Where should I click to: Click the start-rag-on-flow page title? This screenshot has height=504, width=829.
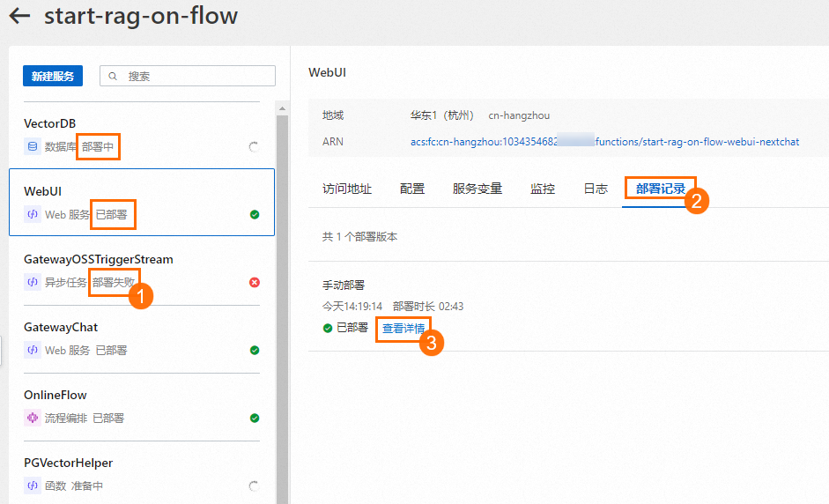pos(141,16)
